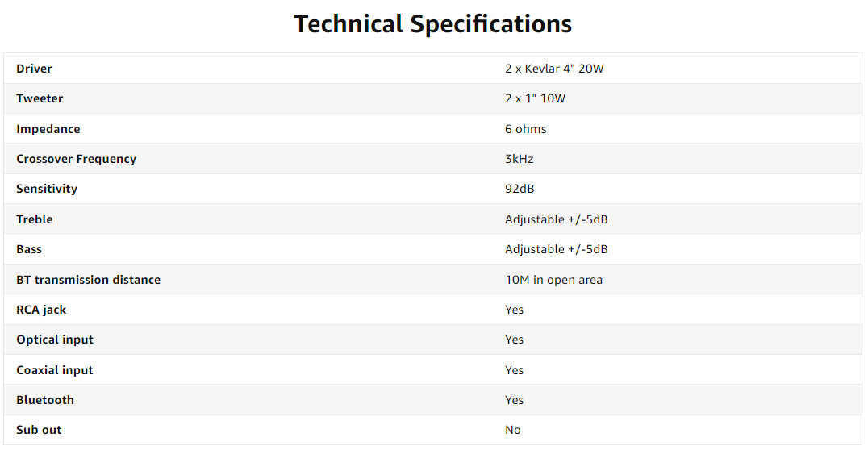Click the Tweeter label
868x450 pixels.
40,98
